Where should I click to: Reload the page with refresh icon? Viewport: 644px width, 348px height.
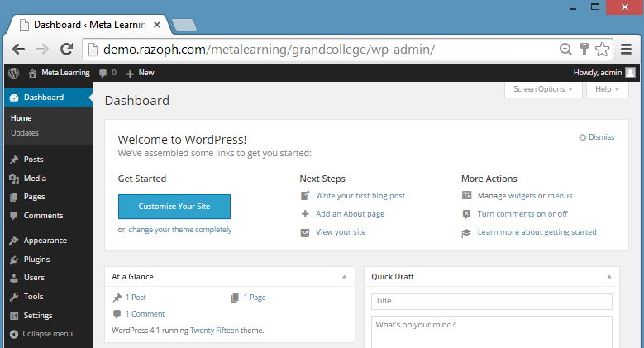pos(66,50)
